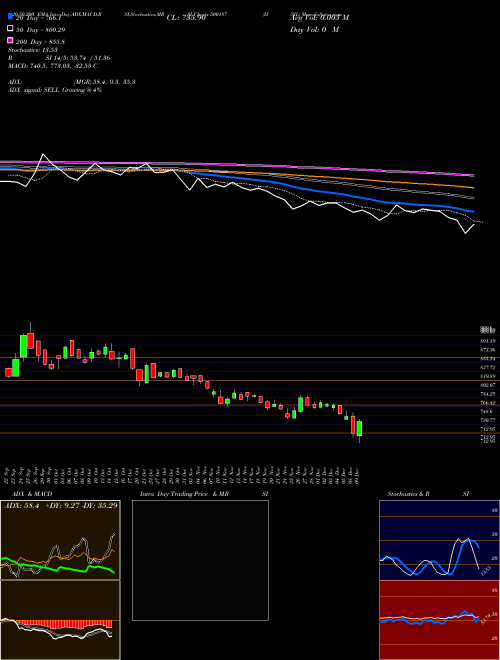The height and width of the screenshot is (660, 500).
Task: Click the Stochastics value line in the legend
Action: 33,50
